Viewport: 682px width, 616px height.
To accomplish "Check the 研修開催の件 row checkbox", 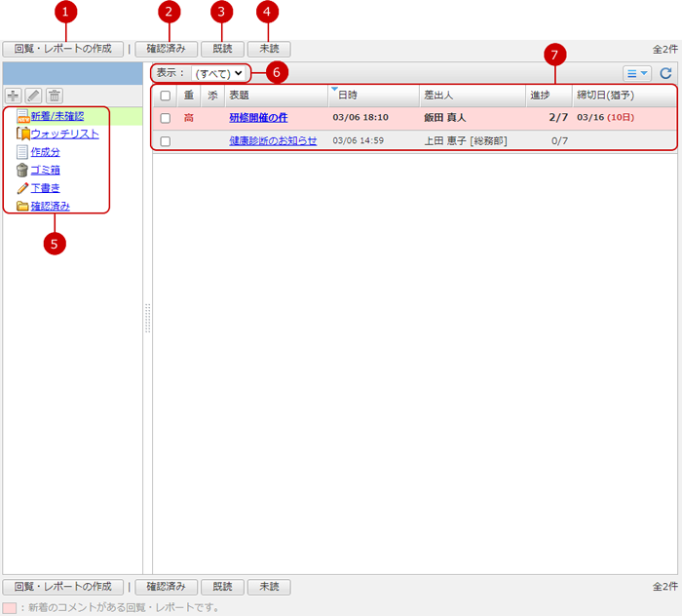I will pyautogui.click(x=166, y=118).
